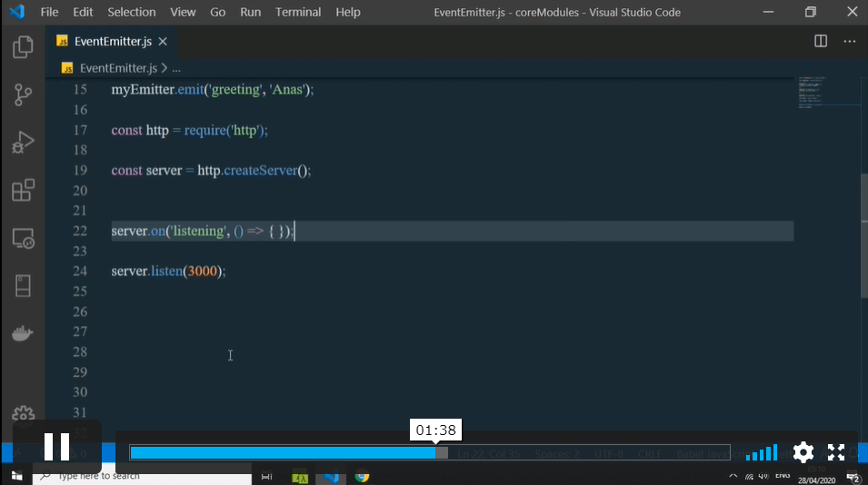Open the Edit menu

83,12
